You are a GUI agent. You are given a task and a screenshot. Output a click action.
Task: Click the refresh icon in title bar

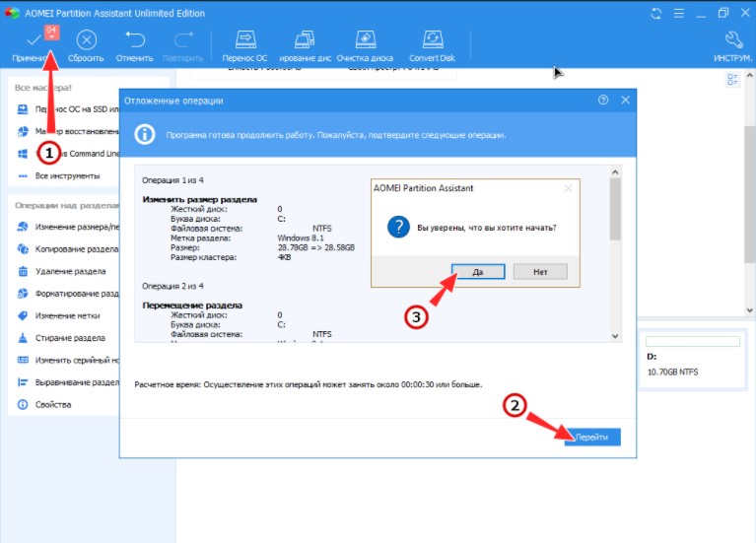pos(656,14)
